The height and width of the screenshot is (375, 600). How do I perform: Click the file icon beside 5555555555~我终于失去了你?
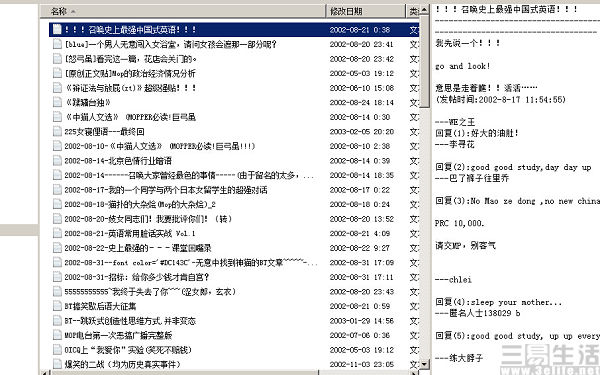tap(57, 291)
